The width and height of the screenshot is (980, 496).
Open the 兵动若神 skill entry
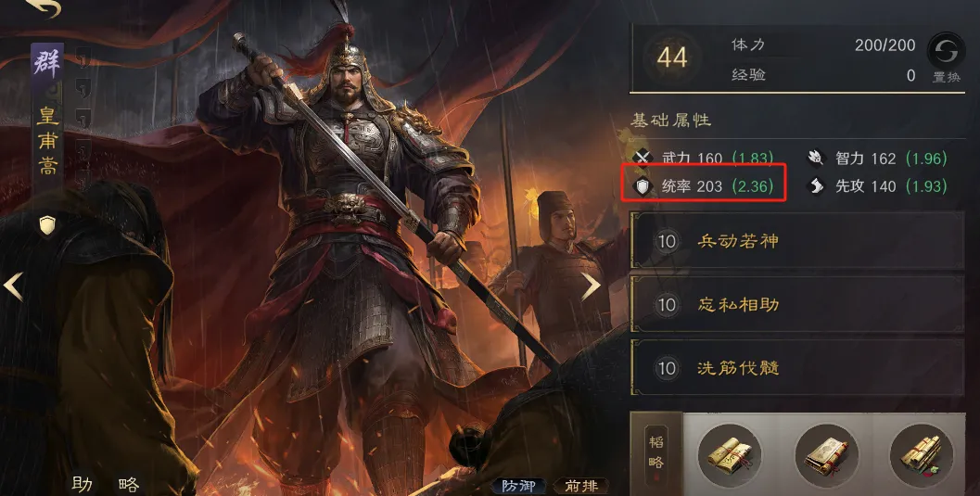tap(797, 241)
